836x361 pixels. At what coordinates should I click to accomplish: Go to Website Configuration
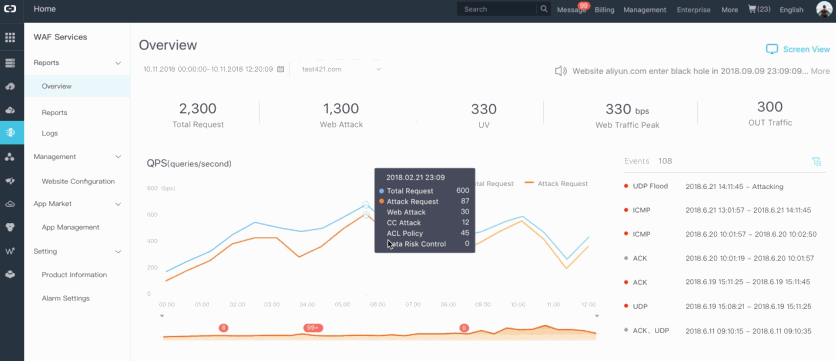78,181
